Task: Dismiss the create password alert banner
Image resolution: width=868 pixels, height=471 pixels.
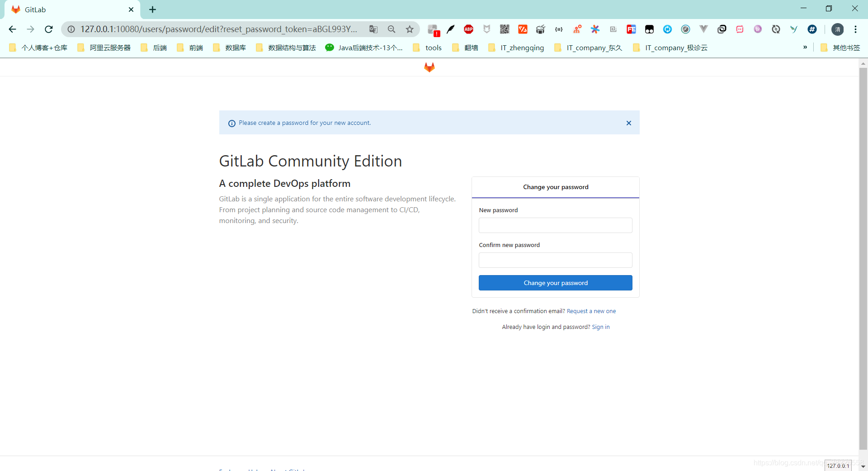Action: click(629, 123)
